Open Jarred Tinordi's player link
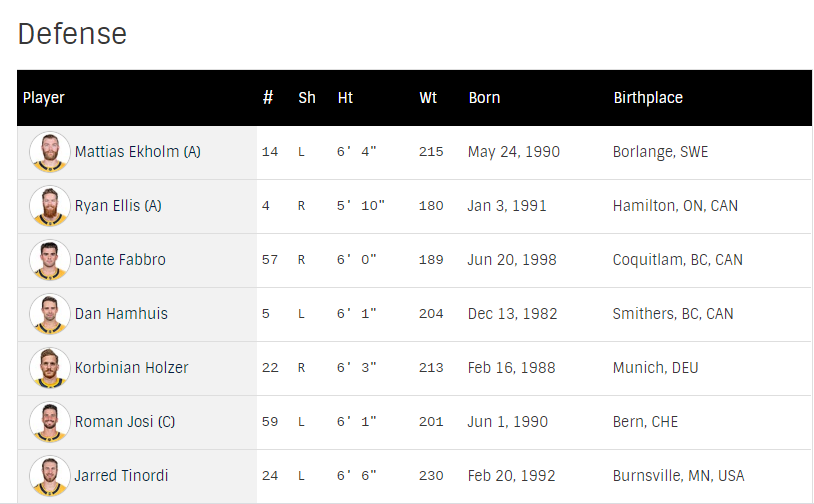The width and height of the screenshot is (814, 504). click(x=120, y=476)
